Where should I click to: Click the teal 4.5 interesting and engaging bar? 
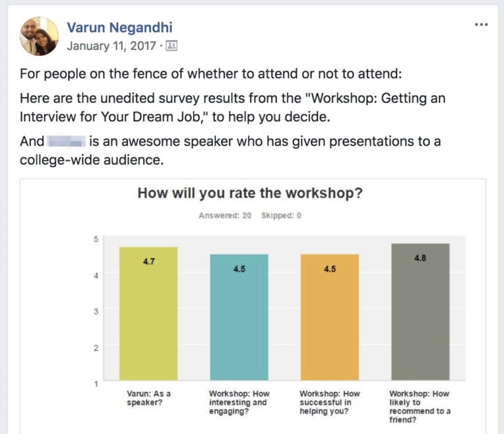(239, 317)
